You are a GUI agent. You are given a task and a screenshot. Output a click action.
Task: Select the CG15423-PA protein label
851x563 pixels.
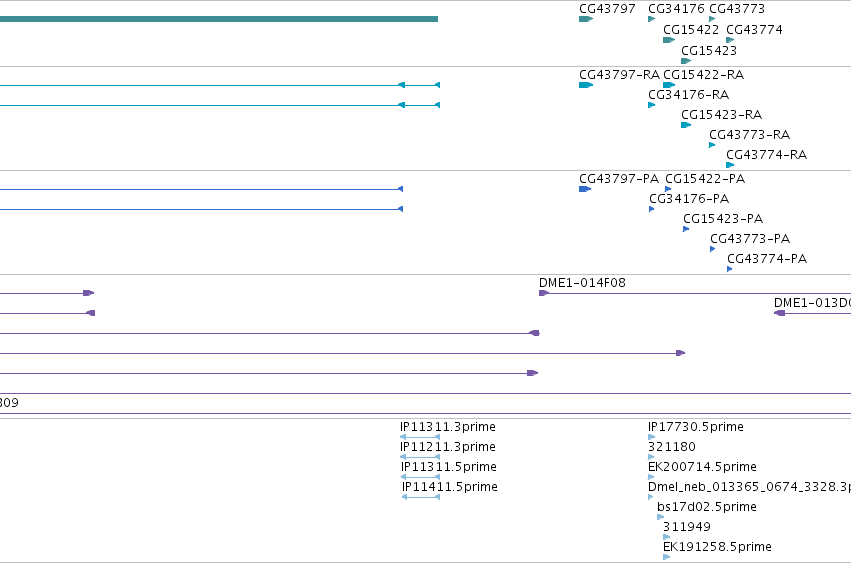point(723,219)
